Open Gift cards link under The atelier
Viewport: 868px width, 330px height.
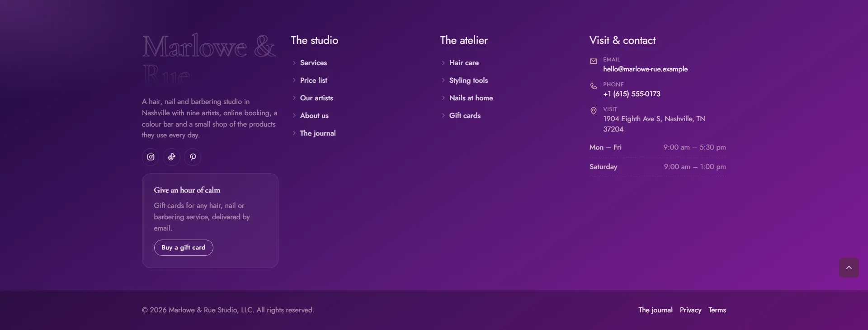point(465,116)
